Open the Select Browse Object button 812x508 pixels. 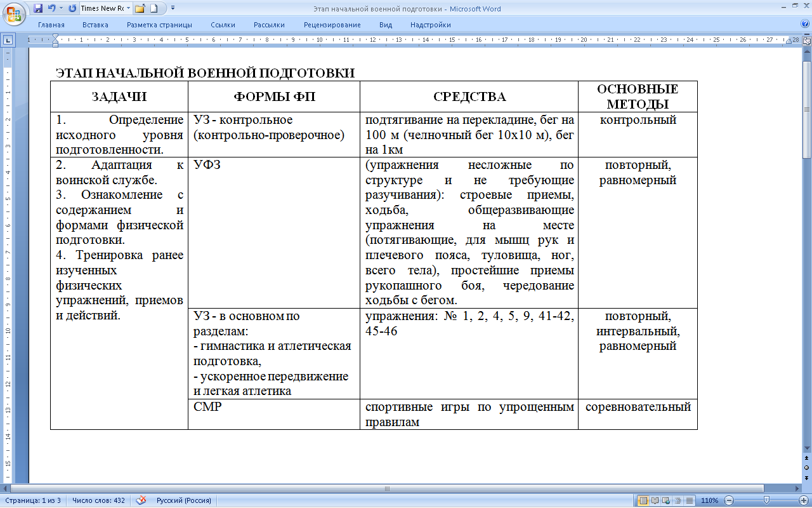click(806, 468)
